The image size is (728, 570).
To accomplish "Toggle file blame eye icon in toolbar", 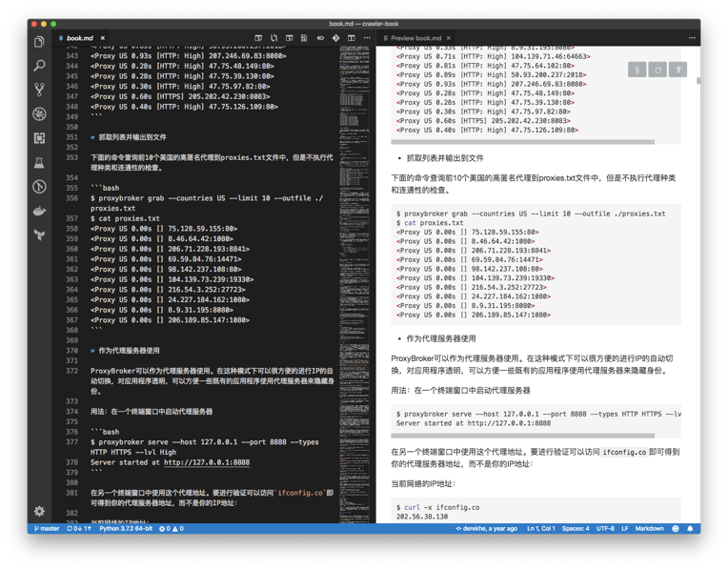I will point(320,38).
